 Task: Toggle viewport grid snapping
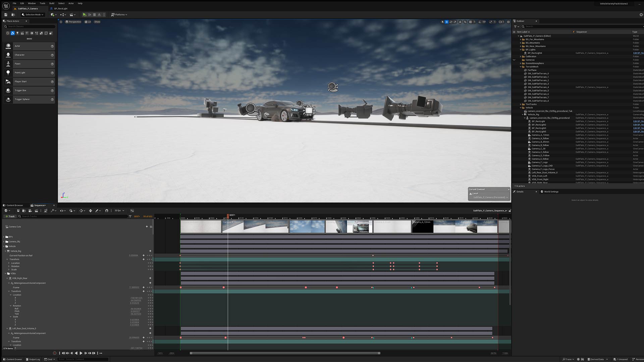pyautogui.click(x=470, y=22)
